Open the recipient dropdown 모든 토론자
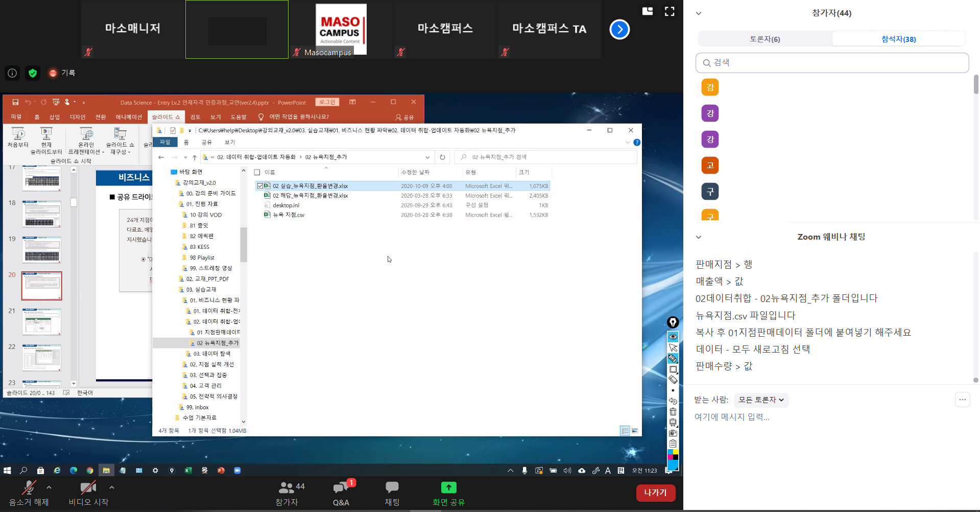980x512 pixels. pyautogui.click(x=761, y=400)
